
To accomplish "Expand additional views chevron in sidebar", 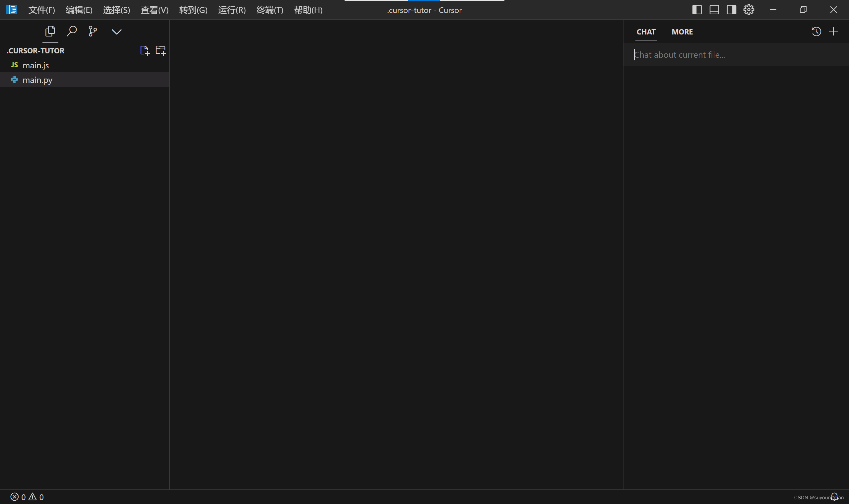I will click(116, 32).
